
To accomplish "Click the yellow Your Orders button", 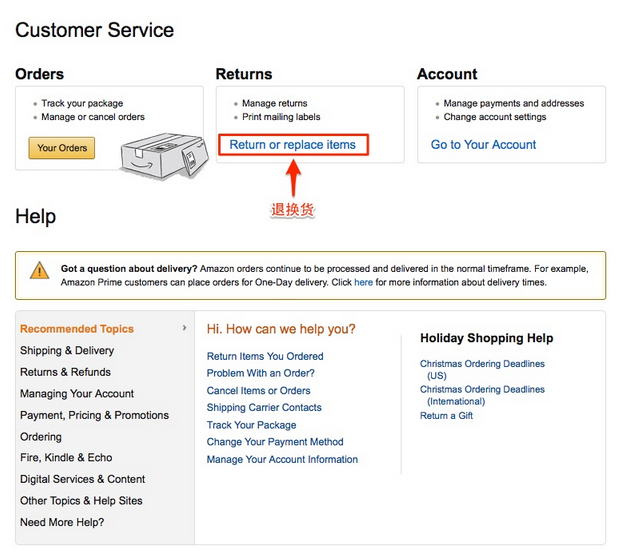I will [x=62, y=148].
